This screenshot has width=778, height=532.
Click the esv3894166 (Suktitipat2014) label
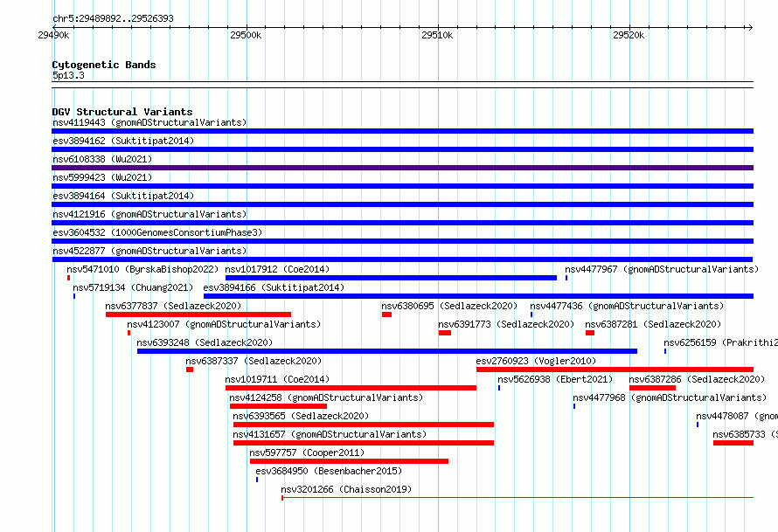274,287
